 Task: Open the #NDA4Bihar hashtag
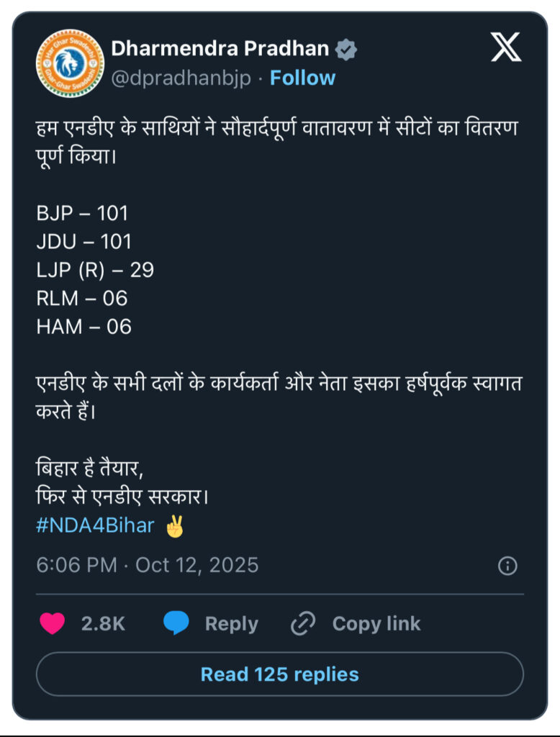click(95, 525)
